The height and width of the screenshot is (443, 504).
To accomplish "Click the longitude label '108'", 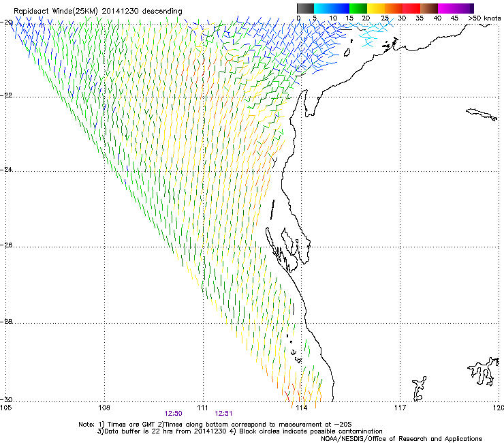I will [x=104, y=408].
